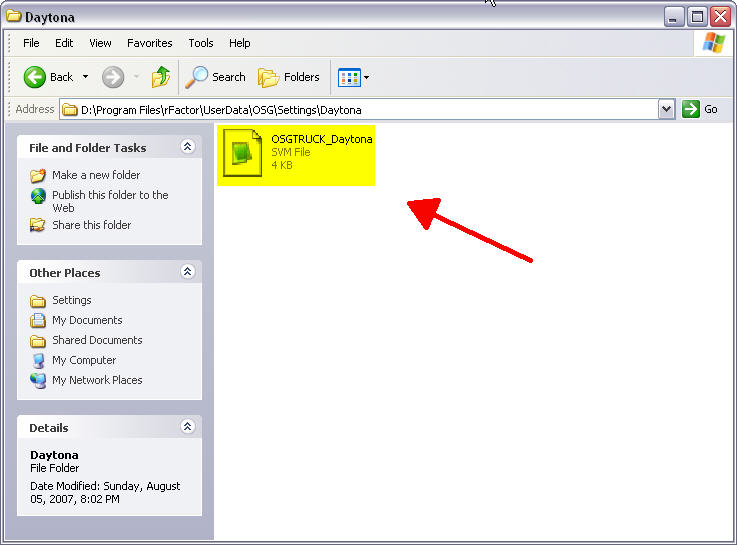Screen dimensions: 737x545
Task: Expand the Views dropdown arrow
Action: (x=367, y=78)
